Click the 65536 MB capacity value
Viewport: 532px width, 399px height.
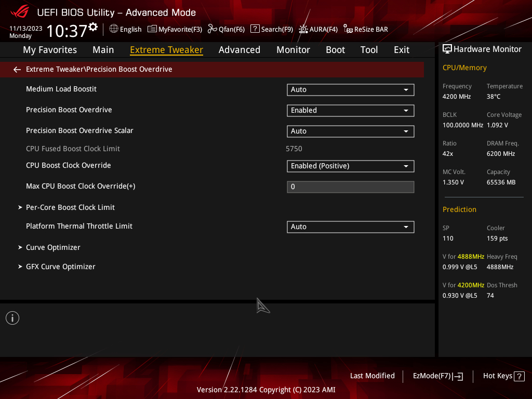[501, 182]
